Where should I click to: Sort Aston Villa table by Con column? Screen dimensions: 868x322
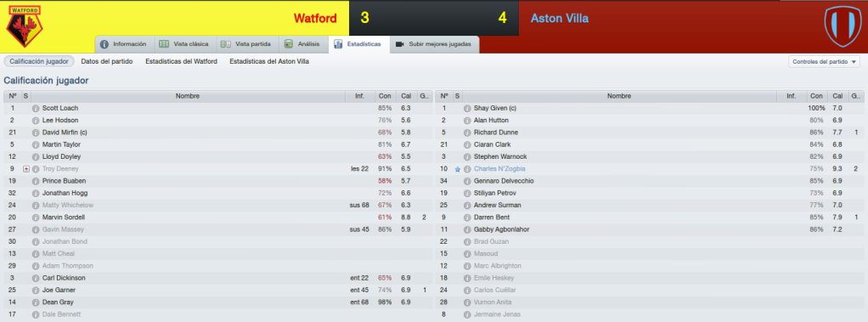tap(815, 96)
